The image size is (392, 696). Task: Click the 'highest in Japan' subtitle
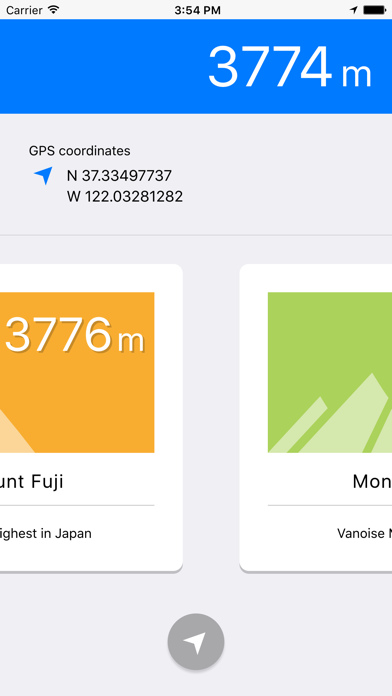click(46, 534)
